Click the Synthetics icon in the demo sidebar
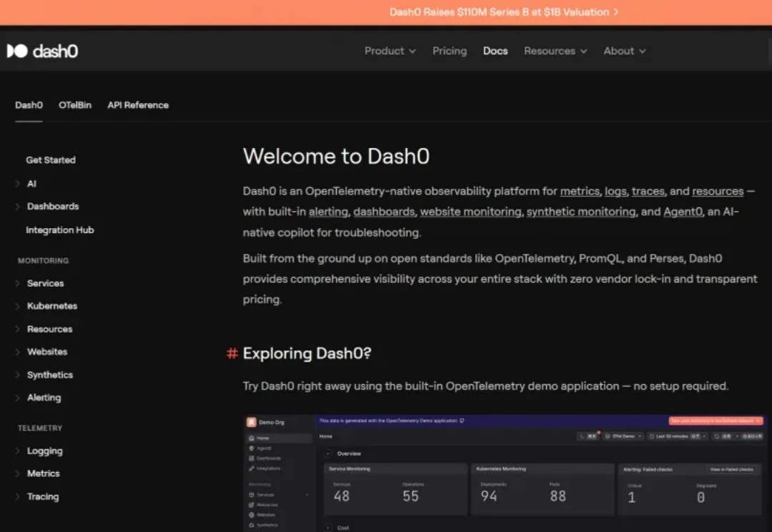This screenshot has width=772, height=532. (x=252, y=525)
